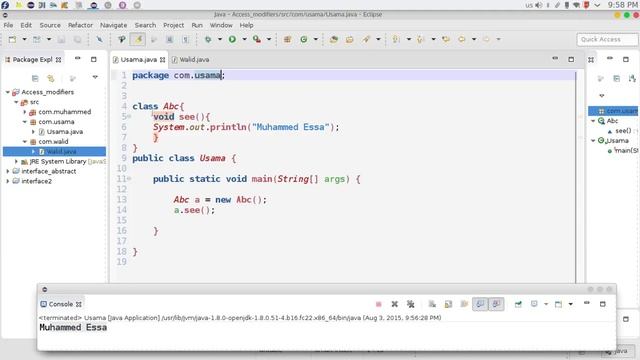Open Outline panel view menu arrow

[x=602, y=96]
